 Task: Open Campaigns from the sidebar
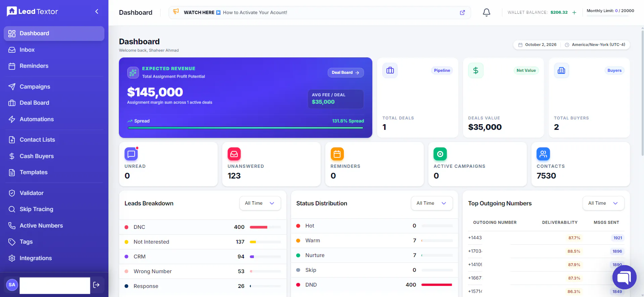tap(54, 87)
